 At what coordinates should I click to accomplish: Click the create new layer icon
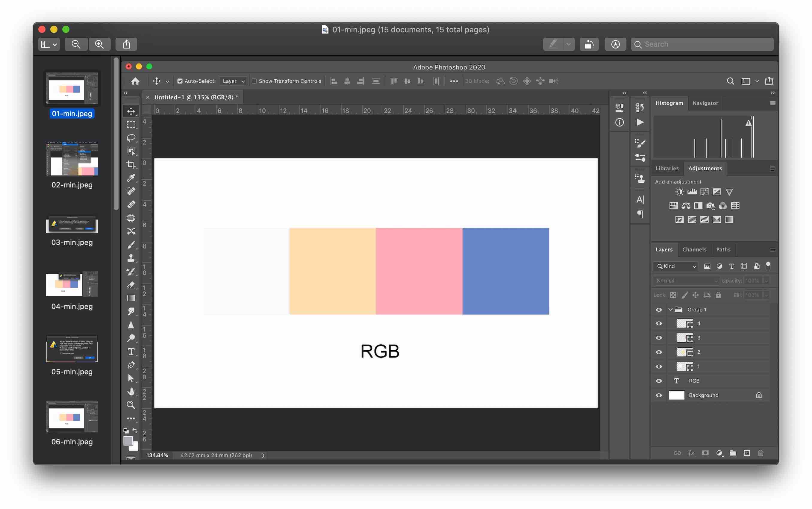pos(747,453)
